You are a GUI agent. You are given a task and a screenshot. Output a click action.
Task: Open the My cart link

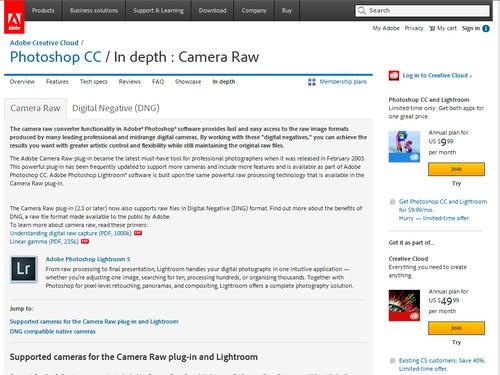click(x=447, y=28)
